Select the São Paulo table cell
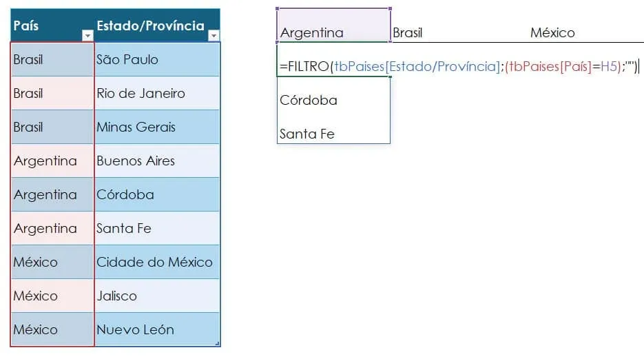 [x=157, y=59]
